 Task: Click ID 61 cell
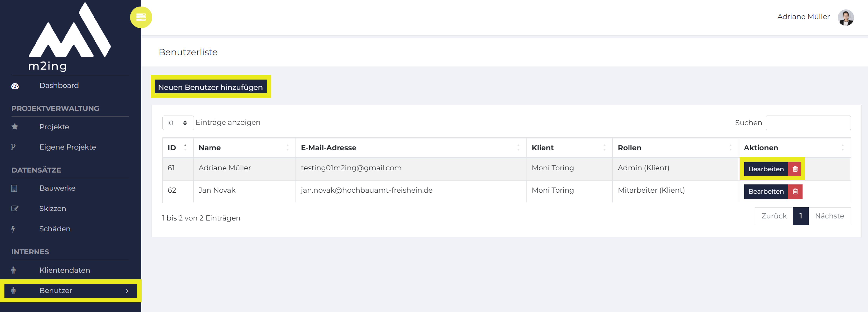click(178, 169)
